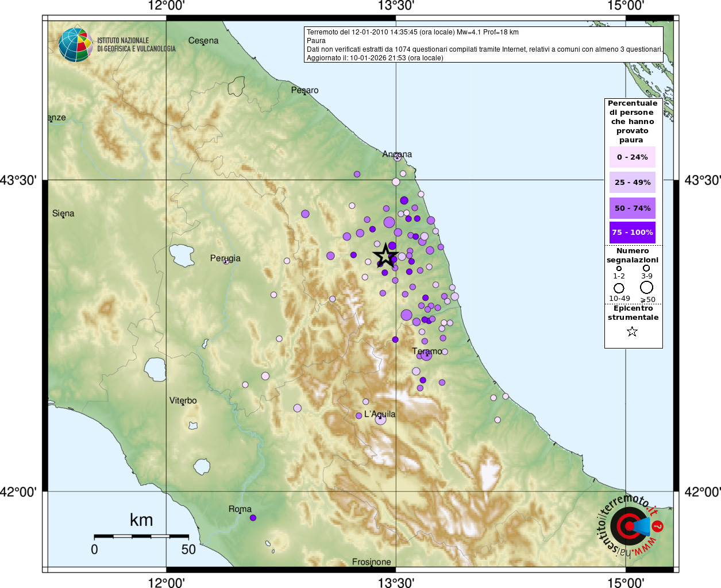Select the 0 - 24% legend swatch

[x=632, y=157]
